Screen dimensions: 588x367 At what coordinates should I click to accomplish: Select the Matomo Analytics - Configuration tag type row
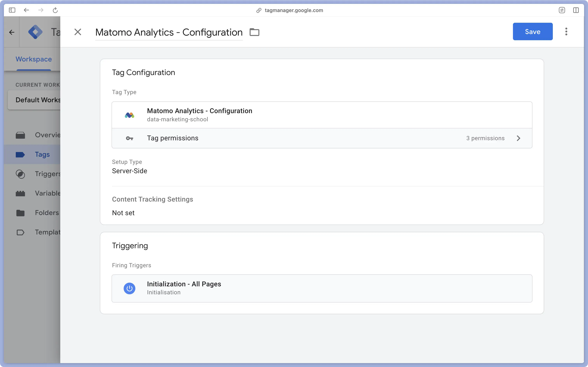(x=322, y=115)
